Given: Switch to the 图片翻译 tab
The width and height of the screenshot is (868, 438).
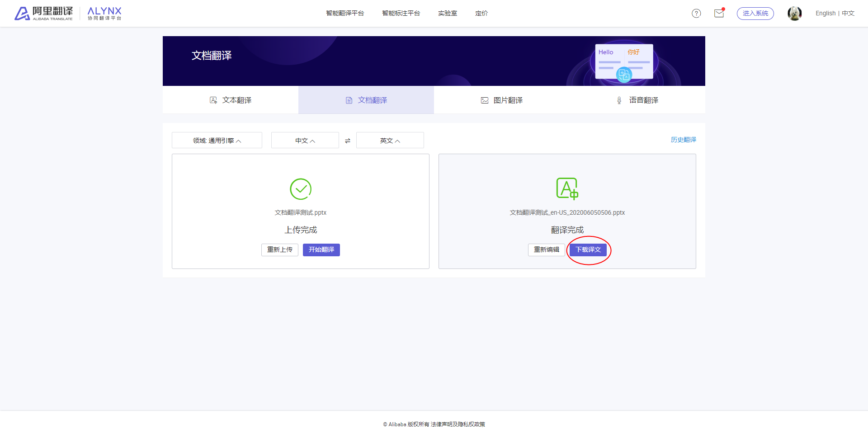Looking at the screenshot, I should click(x=502, y=100).
